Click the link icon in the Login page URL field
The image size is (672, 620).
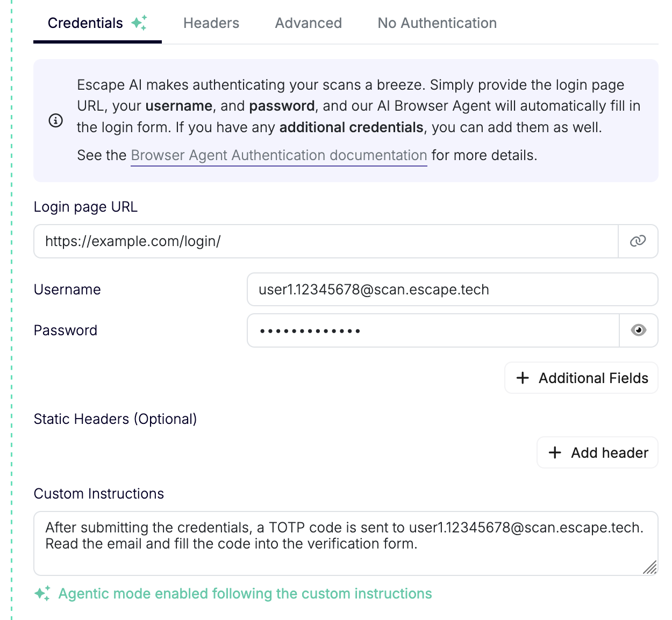click(638, 241)
